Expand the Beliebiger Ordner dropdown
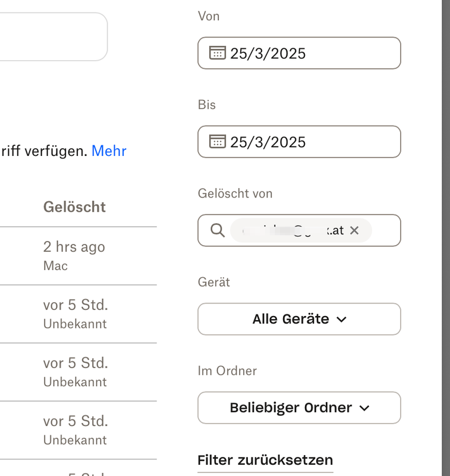This screenshot has width=450, height=476. pyautogui.click(x=299, y=408)
